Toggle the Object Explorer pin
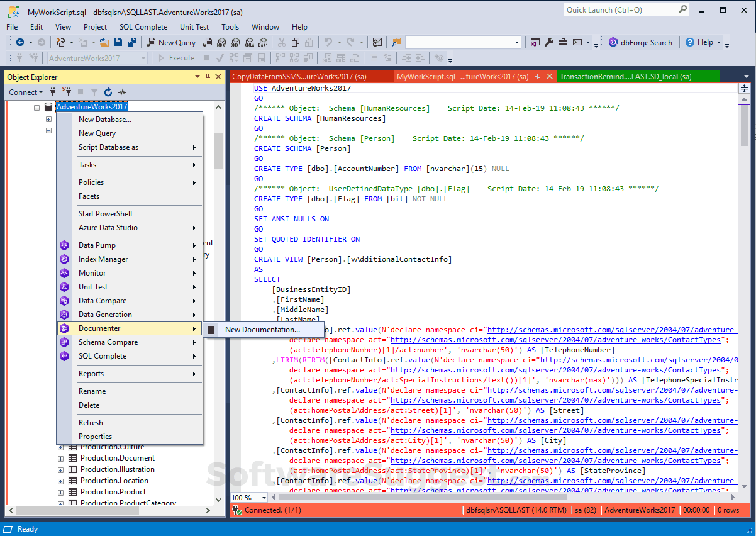Viewport: 756px width, 536px height. coord(208,76)
